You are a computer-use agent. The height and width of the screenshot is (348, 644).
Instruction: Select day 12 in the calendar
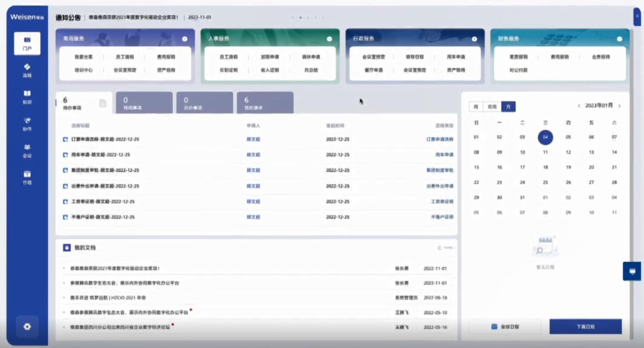tap(568, 152)
